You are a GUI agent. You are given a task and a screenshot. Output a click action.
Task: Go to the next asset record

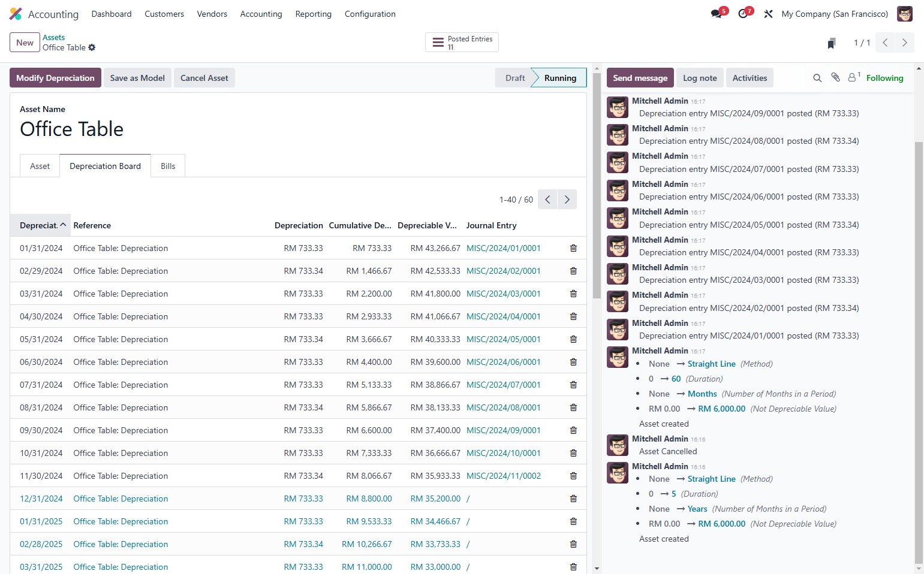pyautogui.click(x=905, y=43)
